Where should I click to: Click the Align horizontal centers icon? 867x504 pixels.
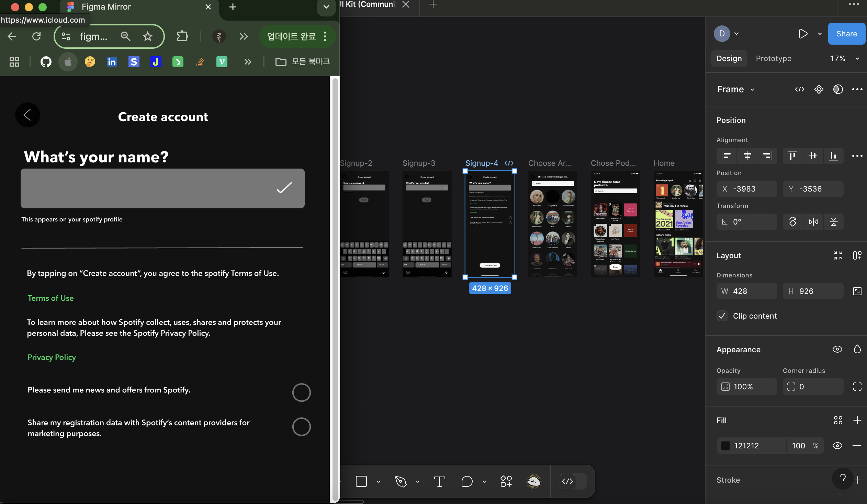pos(747,156)
